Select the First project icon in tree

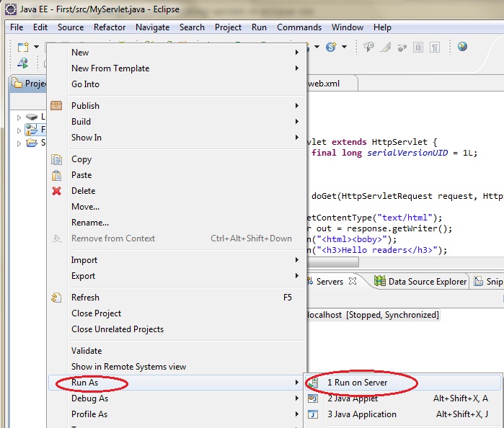click(32, 130)
